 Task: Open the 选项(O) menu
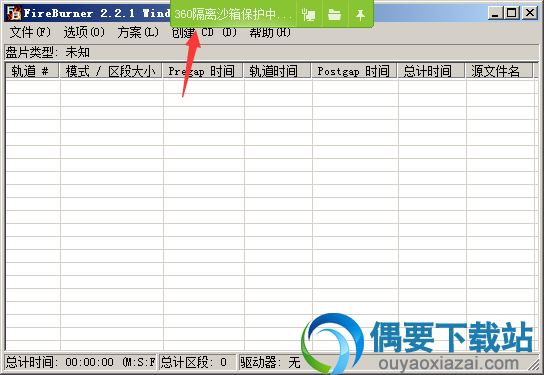coord(84,32)
